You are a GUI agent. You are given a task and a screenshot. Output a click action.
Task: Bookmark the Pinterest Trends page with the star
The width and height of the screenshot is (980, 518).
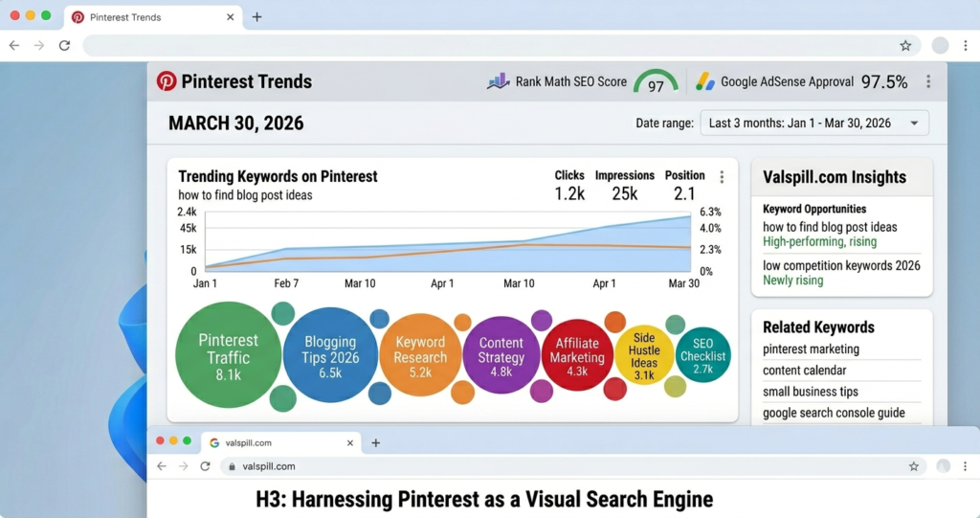pos(905,46)
